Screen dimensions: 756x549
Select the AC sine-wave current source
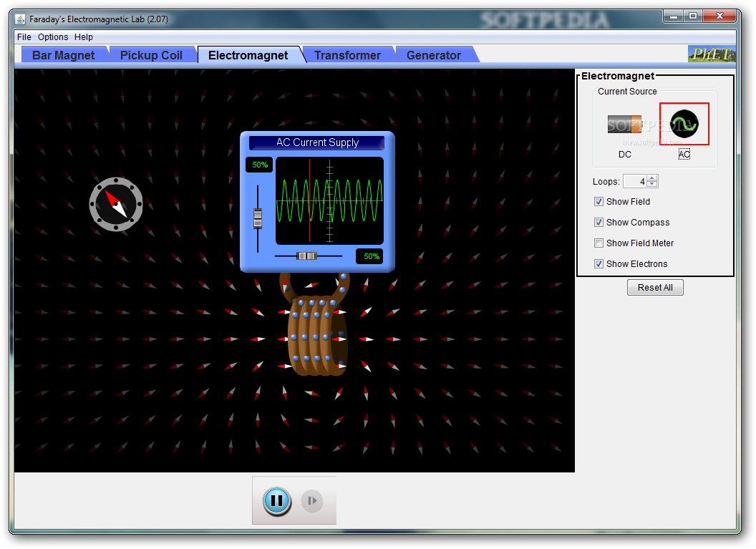(684, 124)
